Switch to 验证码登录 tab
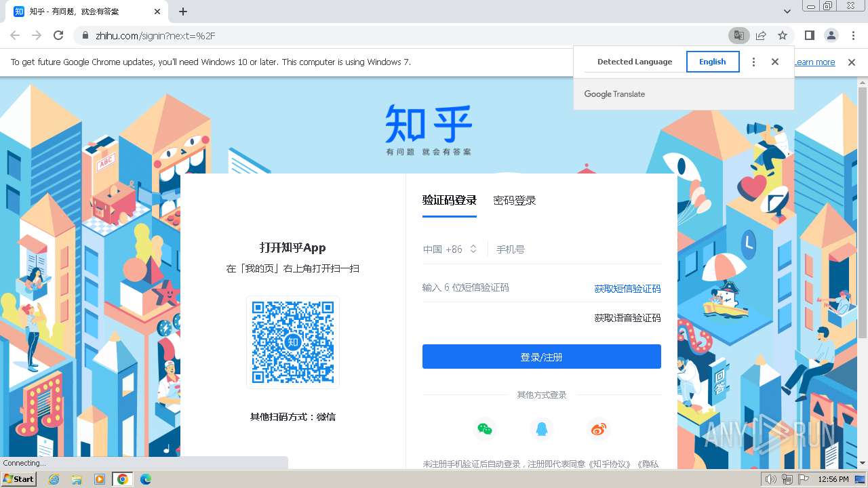The image size is (868, 488). click(450, 201)
